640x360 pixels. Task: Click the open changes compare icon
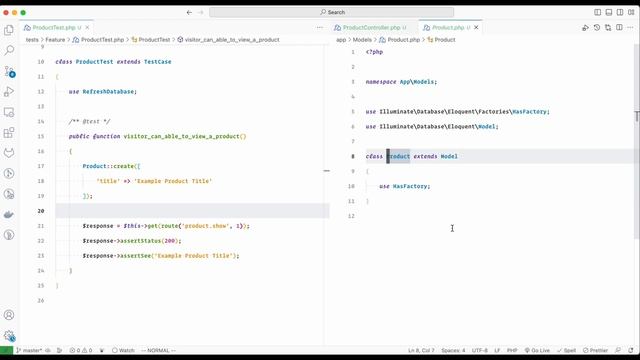(608, 27)
